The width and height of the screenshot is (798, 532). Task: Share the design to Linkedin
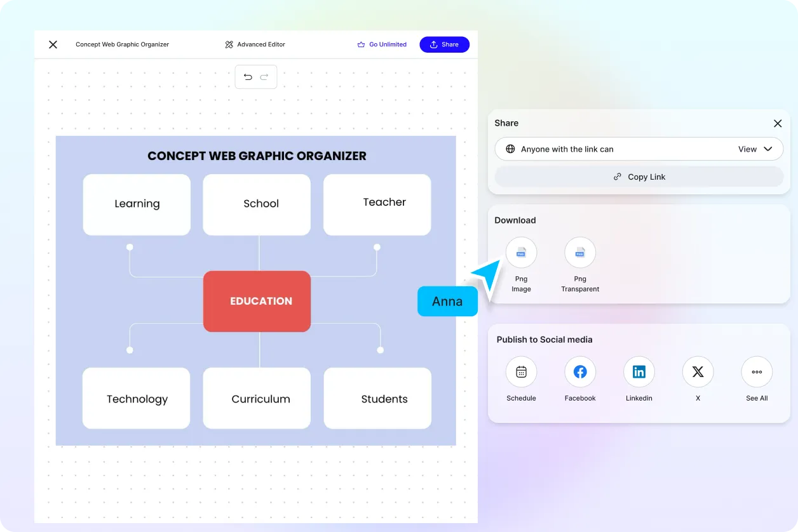(x=639, y=371)
